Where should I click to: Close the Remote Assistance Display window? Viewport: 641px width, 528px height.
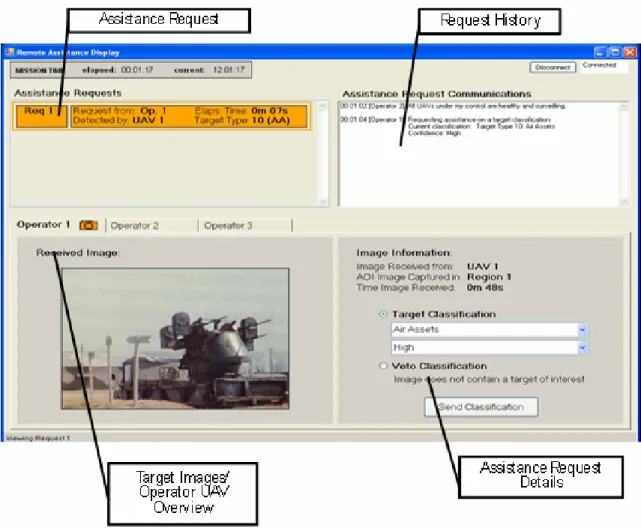pyautogui.click(x=630, y=52)
